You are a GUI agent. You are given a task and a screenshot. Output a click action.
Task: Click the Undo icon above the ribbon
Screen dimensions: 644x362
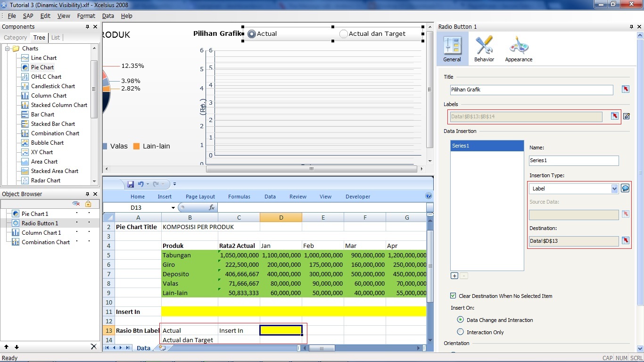(141, 184)
